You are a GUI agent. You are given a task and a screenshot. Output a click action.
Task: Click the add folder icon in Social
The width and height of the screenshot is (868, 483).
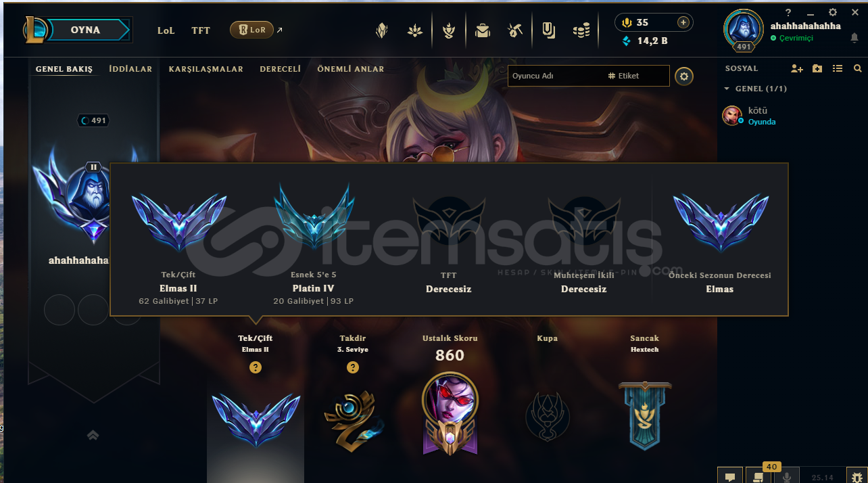click(x=817, y=68)
